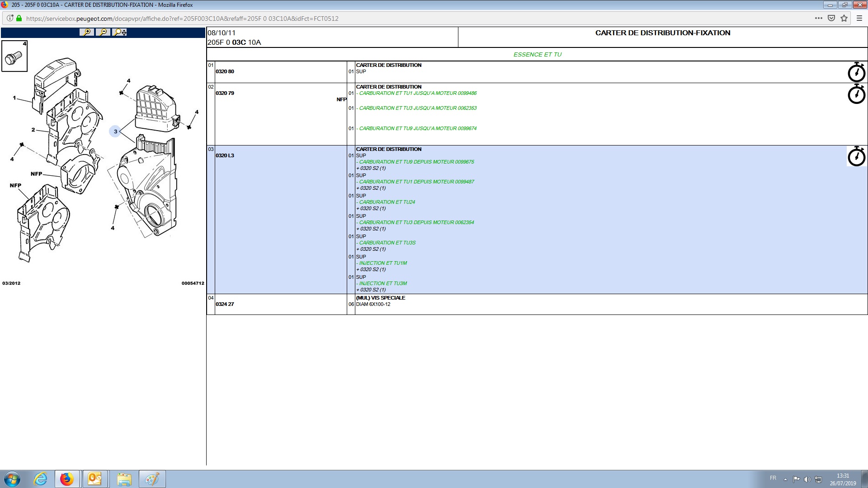Zoom out of the parts diagram
868x488 pixels.
103,32
